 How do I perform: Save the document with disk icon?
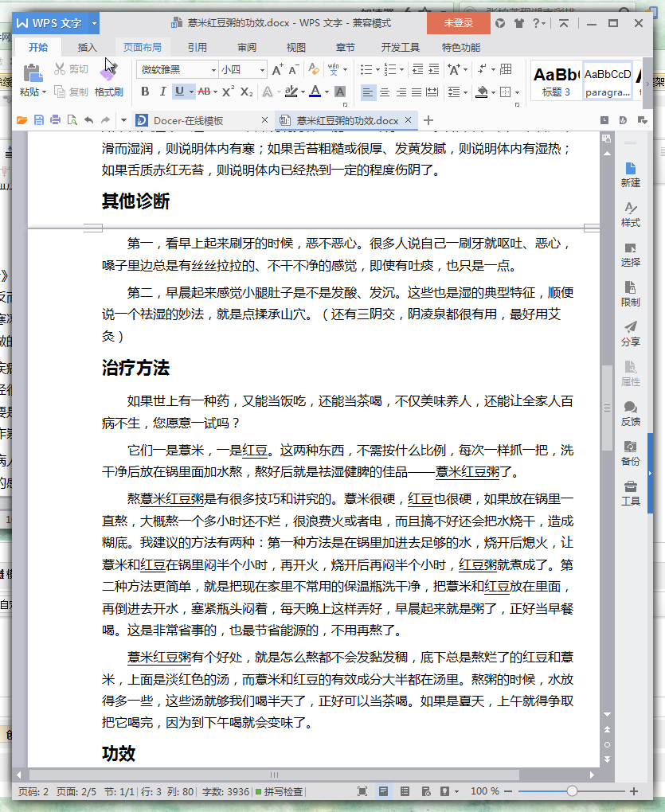point(39,120)
